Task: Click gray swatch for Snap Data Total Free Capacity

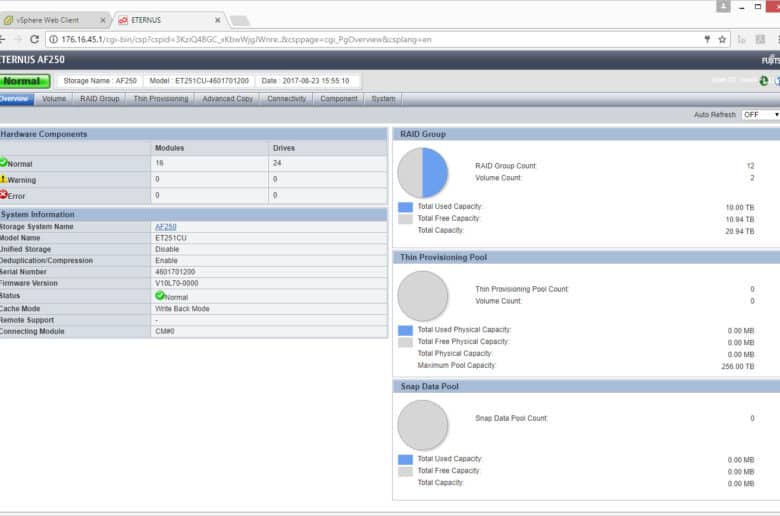Action: point(405,471)
